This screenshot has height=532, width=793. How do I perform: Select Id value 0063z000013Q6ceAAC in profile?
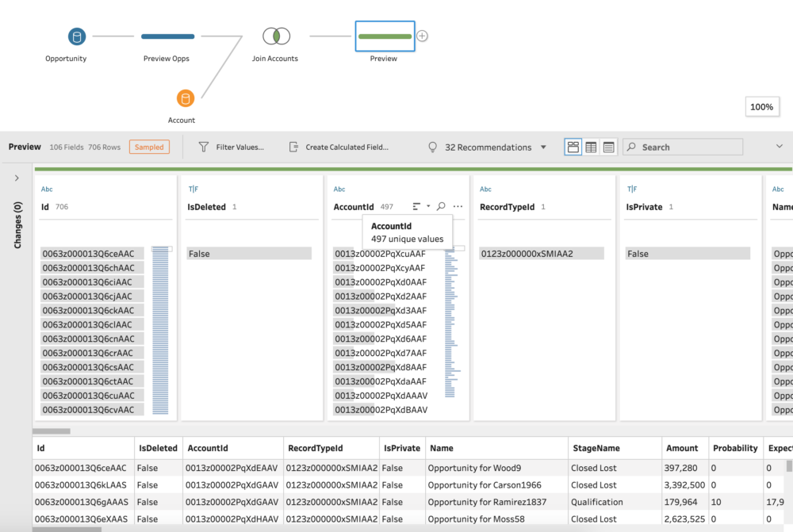92,254
